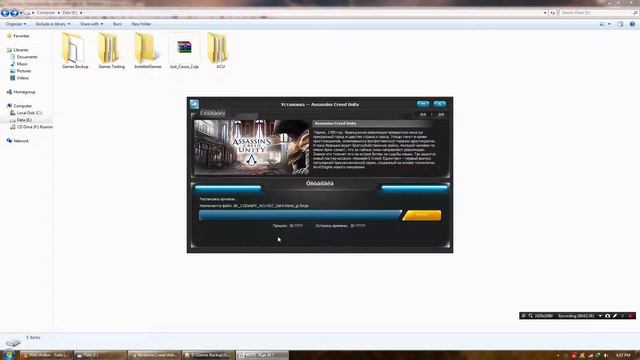Stop recording with the red button
Viewport: 640px width, 360px height.
[631, 316]
